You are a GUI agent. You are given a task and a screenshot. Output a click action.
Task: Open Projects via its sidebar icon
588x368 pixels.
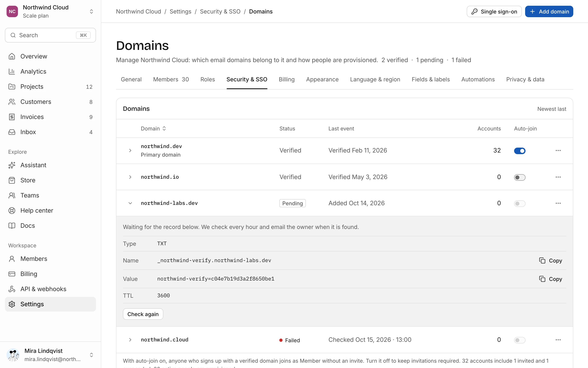(x=12, y=86)
